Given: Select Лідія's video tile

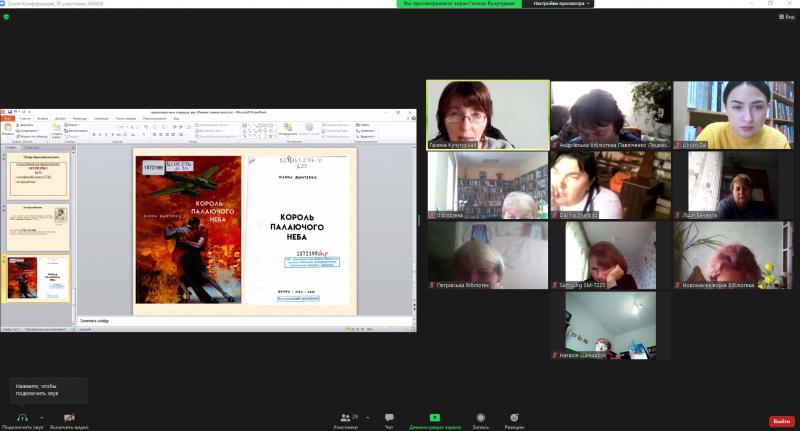Looking at the screenshot, I should [734, 185].
